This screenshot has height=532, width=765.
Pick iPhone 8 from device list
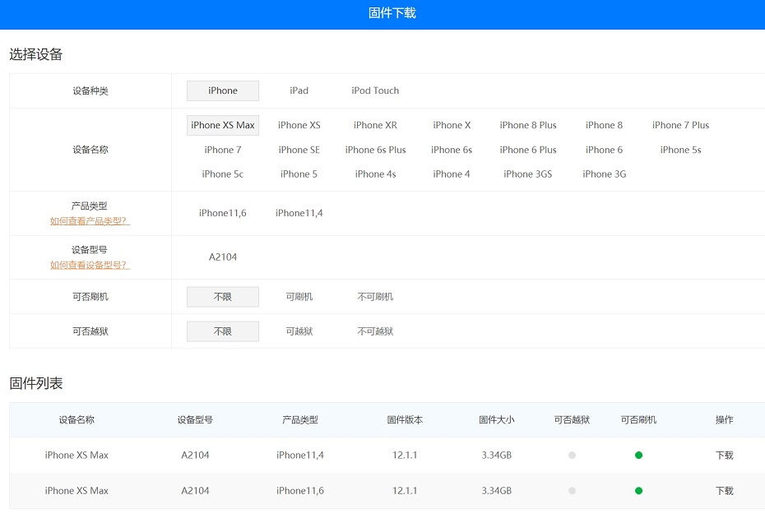[x=604, y=125]
